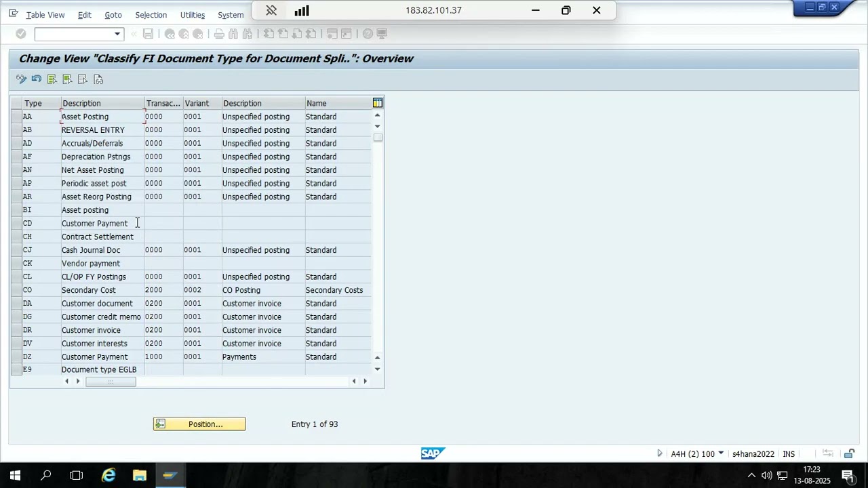
Task: Click the First Page icon
Action: [269, 34]
